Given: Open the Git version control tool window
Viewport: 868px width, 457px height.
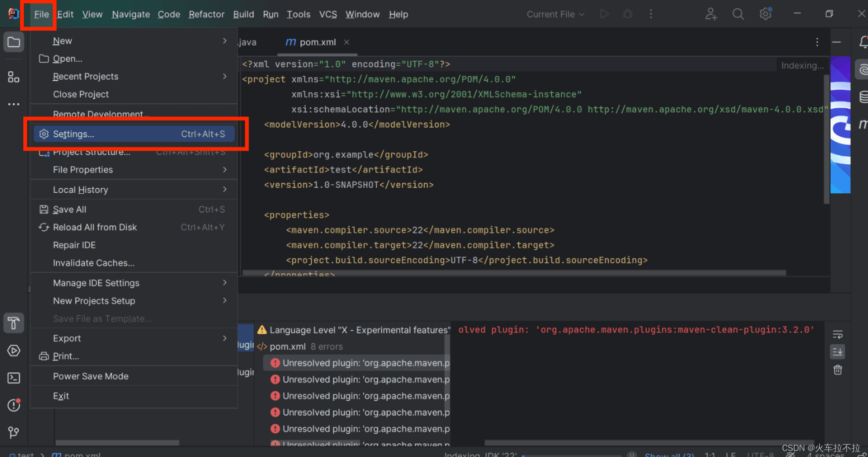Looking at the screenshot, I should pyautogui.click(x=14, y=432).
